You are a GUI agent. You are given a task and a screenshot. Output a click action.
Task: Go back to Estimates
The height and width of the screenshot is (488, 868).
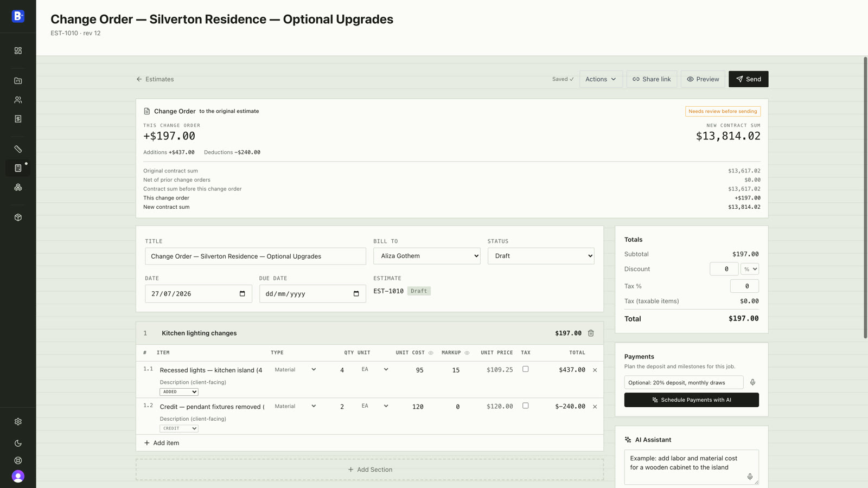coord(155,79)
